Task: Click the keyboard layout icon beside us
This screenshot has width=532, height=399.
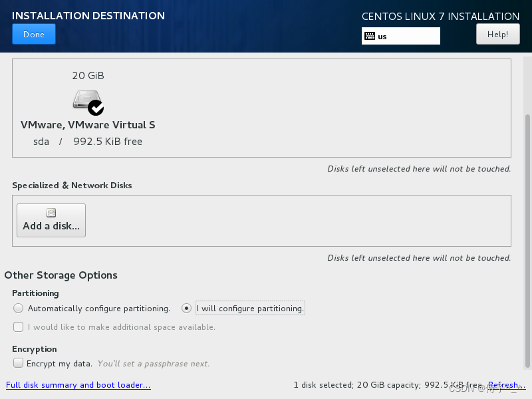Action: [x=370, y=37]
